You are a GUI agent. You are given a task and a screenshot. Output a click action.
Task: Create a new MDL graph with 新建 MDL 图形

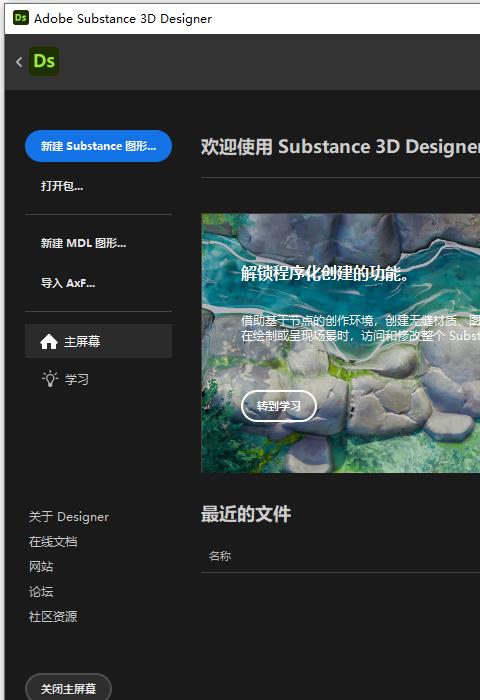pos(83,243)
